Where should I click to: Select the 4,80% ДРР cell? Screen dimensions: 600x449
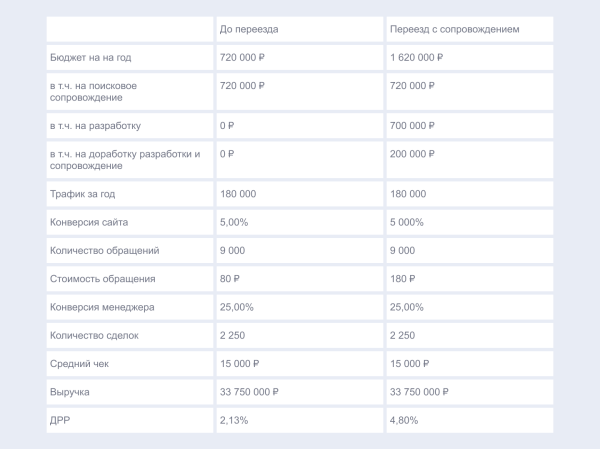(x=405, y=420)
